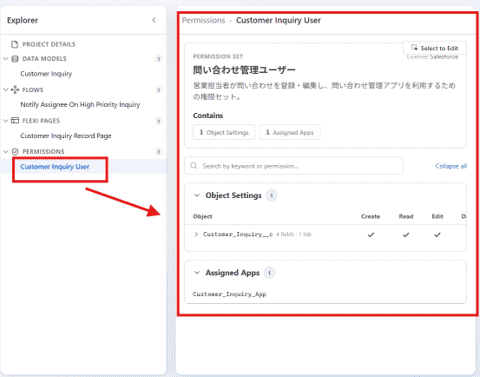Collapse the Flows tree section

click(x=6, y=90)
